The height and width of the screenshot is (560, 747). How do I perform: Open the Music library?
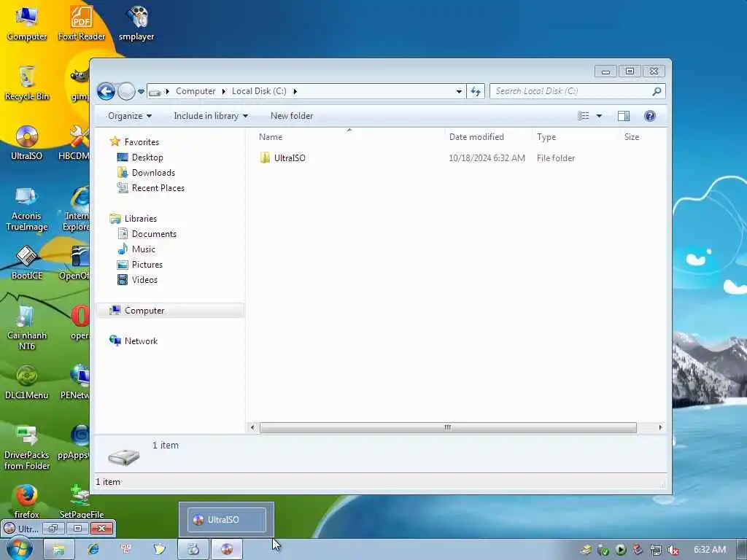tap(144, 249)
